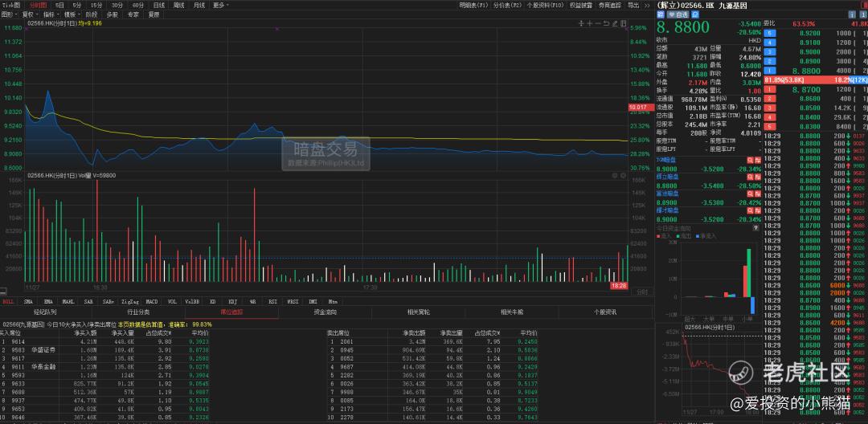Click bid level 1 price 8.8700
Screen dimensions: 868x424
click(805, 89)
